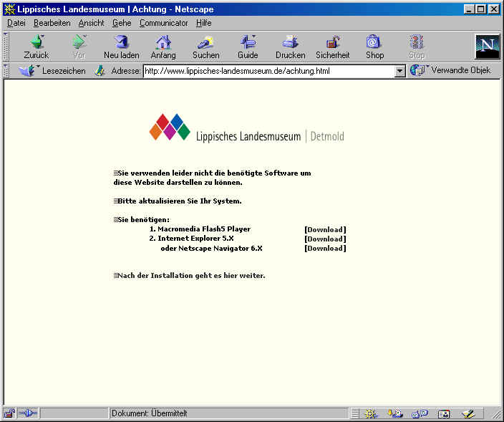Screen dimensions: 504x422
Task: Print the page with Drucken
Action: (290, 47)
